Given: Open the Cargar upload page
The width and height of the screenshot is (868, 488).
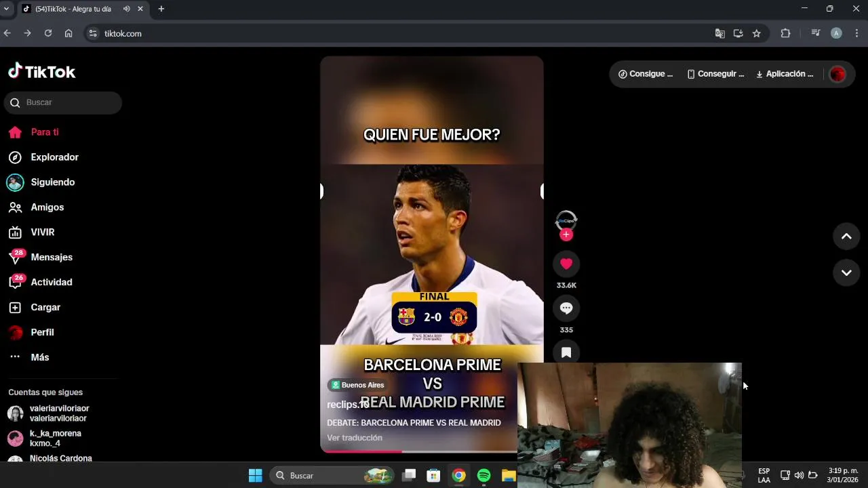Looking at the screenshot, I should [34, 308].
